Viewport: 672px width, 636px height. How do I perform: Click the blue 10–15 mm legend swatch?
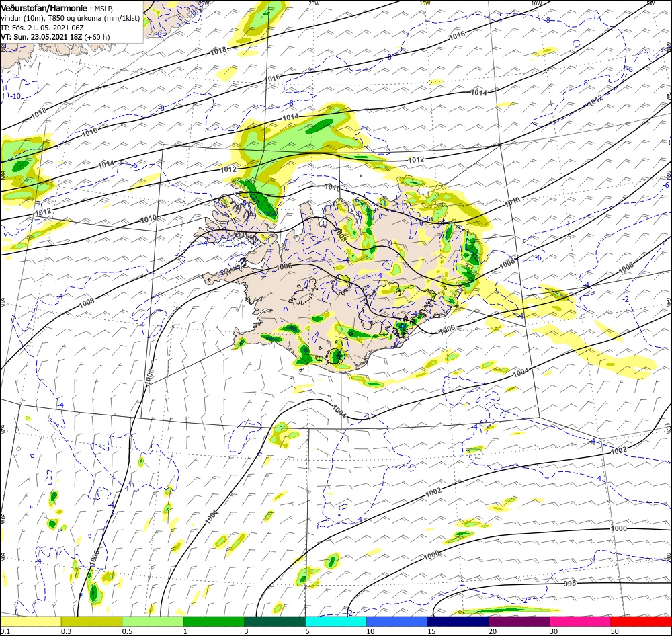point(397,621)
